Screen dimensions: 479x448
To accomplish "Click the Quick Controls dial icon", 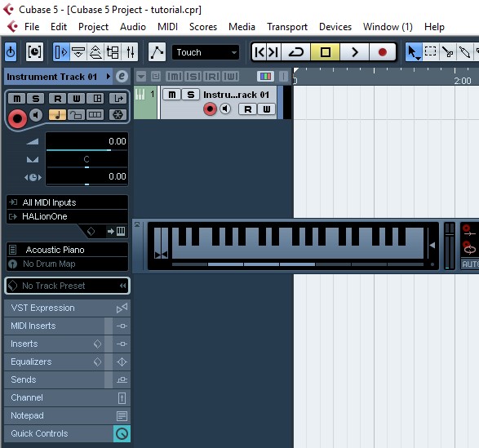I will pyautogui.click(x=122, y=433).
